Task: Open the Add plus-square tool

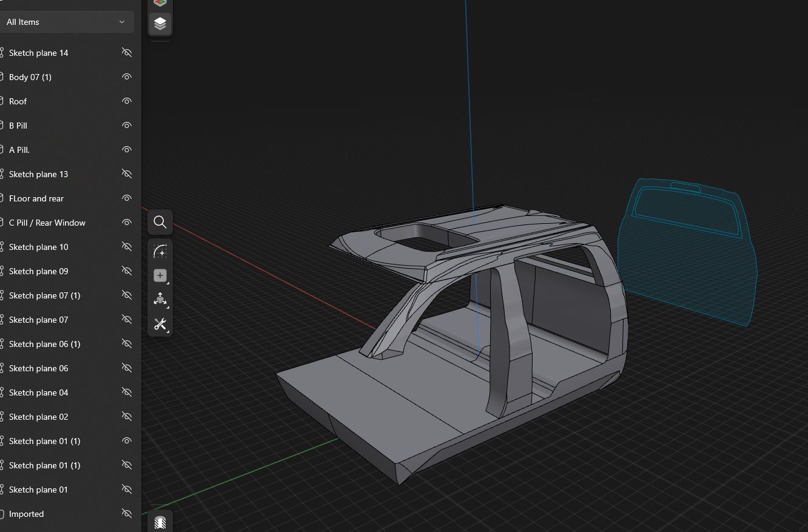Action: point(160,275)
